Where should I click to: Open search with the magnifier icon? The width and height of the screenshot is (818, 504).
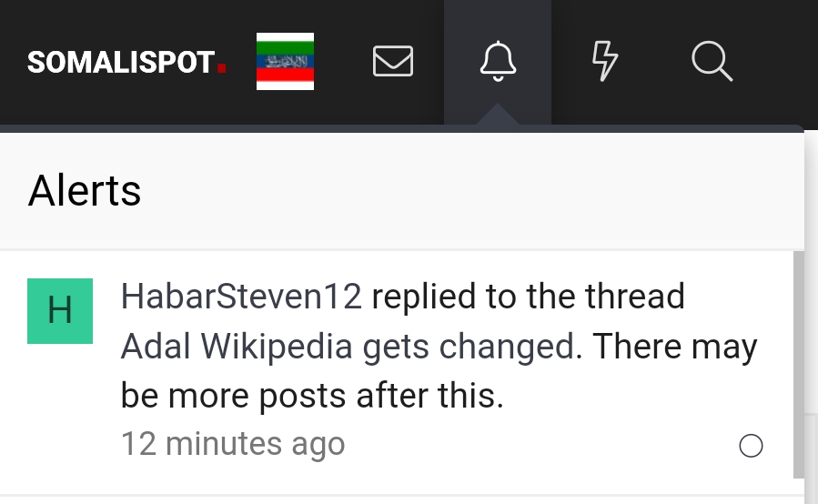(x=712, y=62)
